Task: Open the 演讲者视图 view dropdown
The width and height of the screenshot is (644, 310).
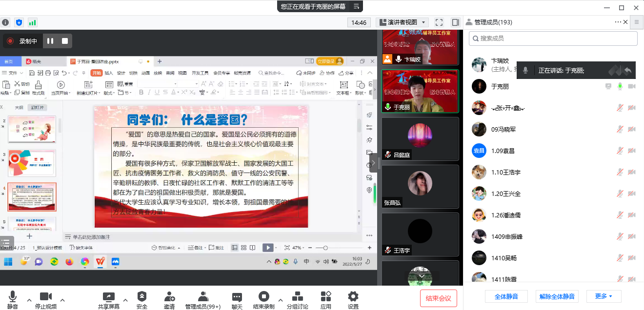Action: pos(402,22)
